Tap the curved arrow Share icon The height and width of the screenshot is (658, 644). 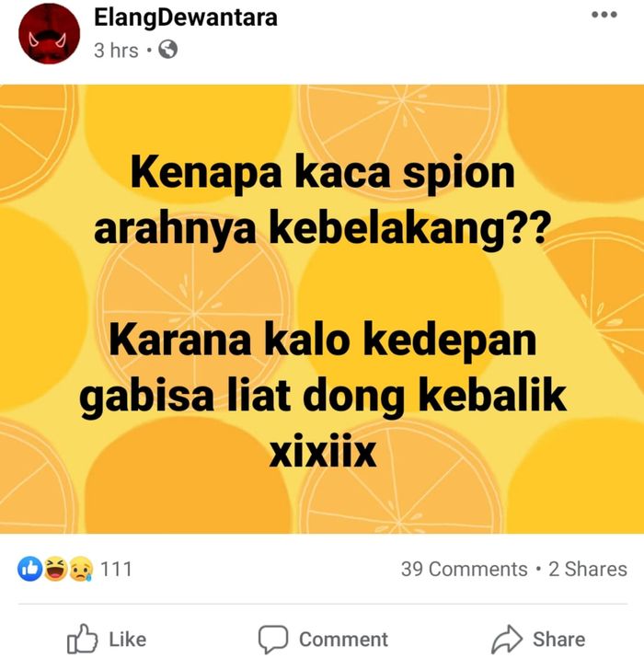pyautogui.click(x=507, y=639)
